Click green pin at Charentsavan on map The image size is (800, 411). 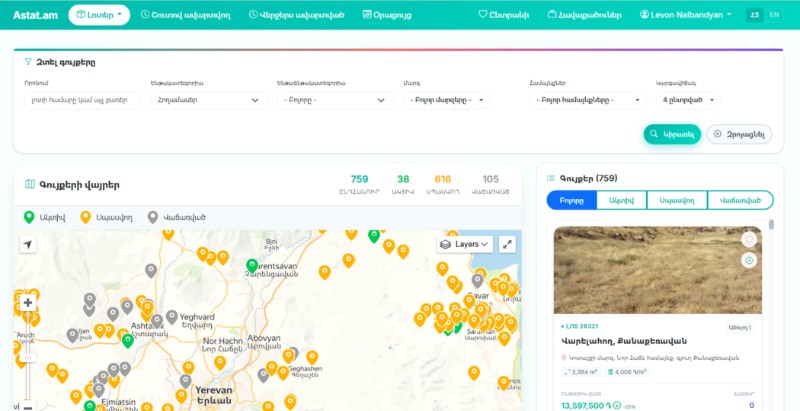[x=252, y=266]
